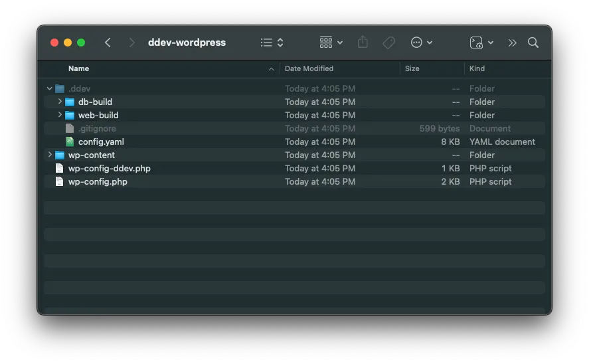The height and width of the screenshot is (364, 589).
Task: Select the web-build folder icon
Action: 70,115
